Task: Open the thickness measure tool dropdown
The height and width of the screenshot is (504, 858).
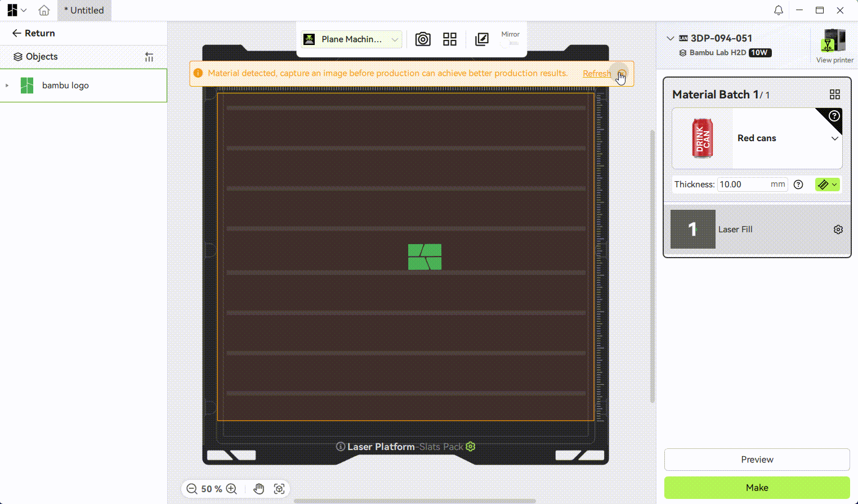Action: pos(828,184)
